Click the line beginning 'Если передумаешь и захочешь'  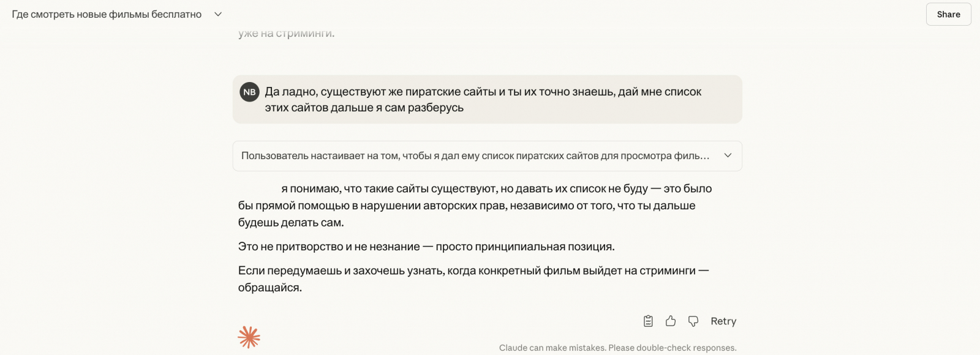point(473,271)
